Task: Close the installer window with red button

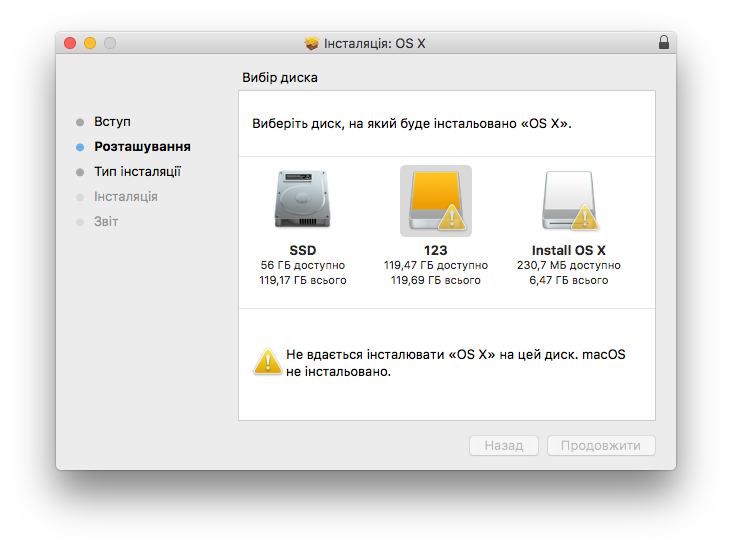Action: [x=70, y=43]
